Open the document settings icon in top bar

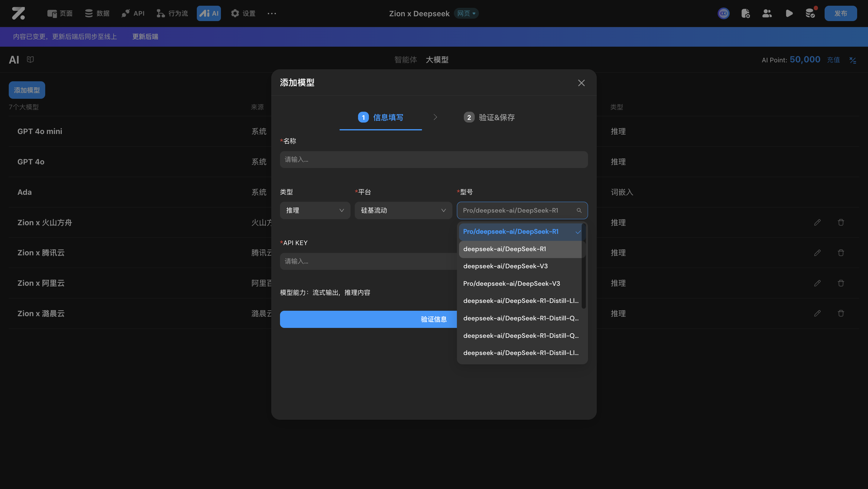coord(745,14)
